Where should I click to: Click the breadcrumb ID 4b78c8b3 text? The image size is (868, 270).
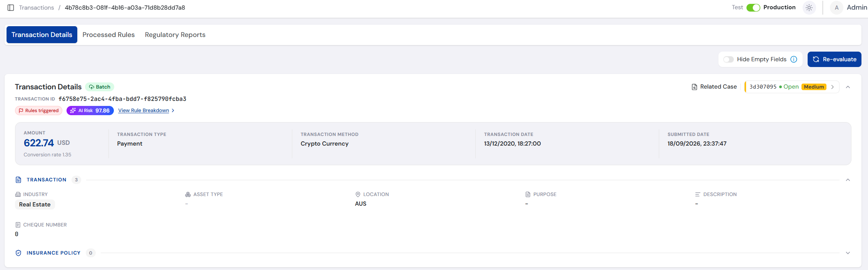[x=125, y=8]
